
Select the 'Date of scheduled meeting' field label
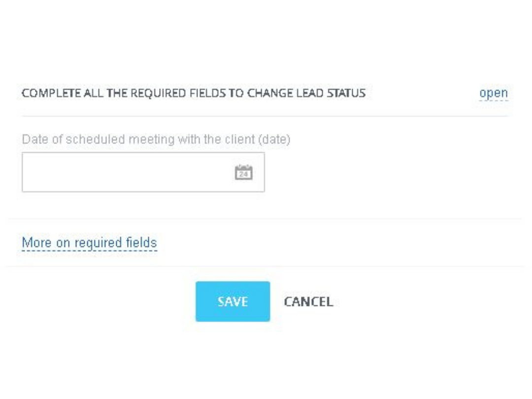coord(156,139)
